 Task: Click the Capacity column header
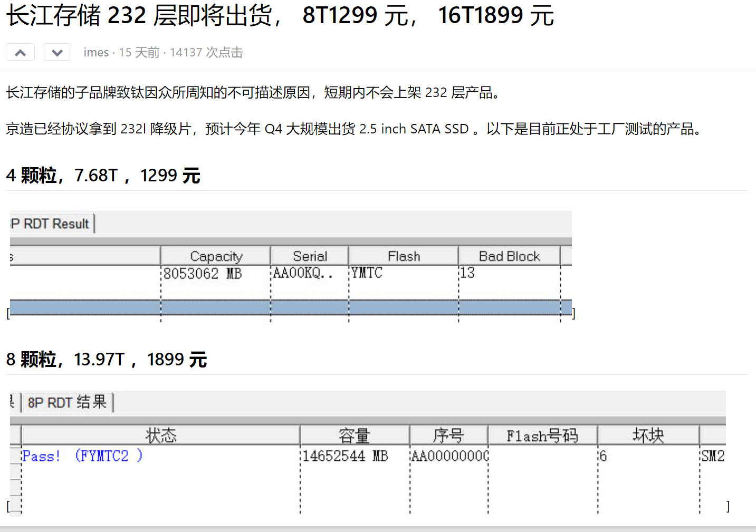click(x=216, y=256)
